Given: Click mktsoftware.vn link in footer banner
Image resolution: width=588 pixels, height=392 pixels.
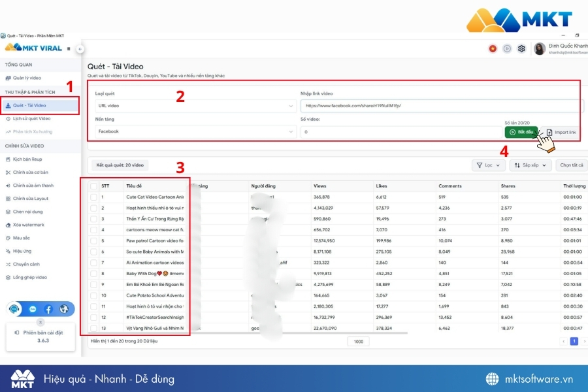Looking at the screenshot, I should (538, 379).
